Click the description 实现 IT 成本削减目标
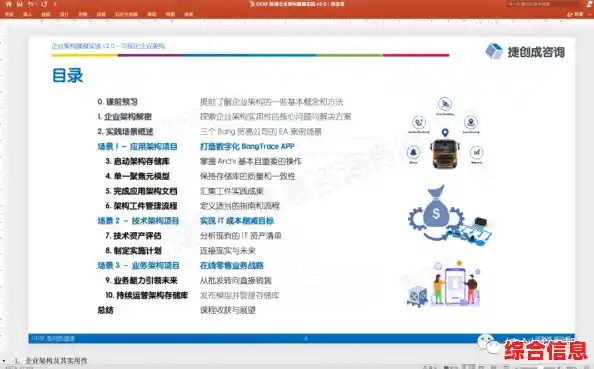This screenshot has width=594, height=369. coord(237,220)
